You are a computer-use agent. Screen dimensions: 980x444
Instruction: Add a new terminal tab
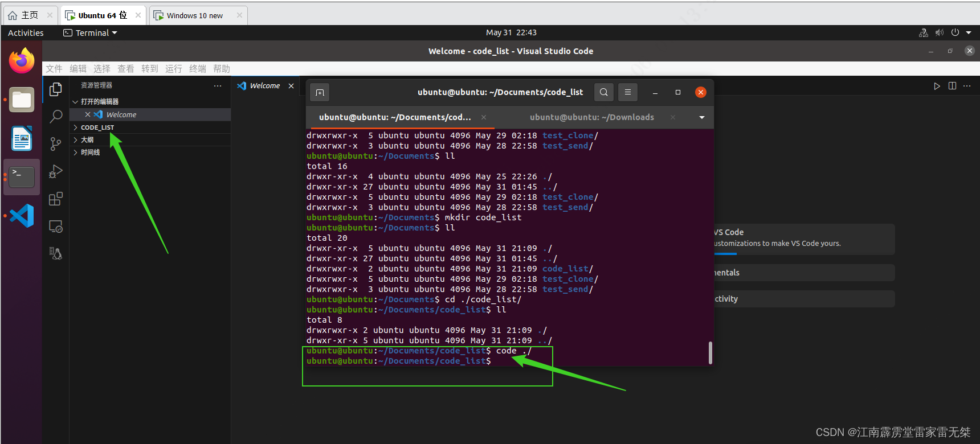click(320, 92)
